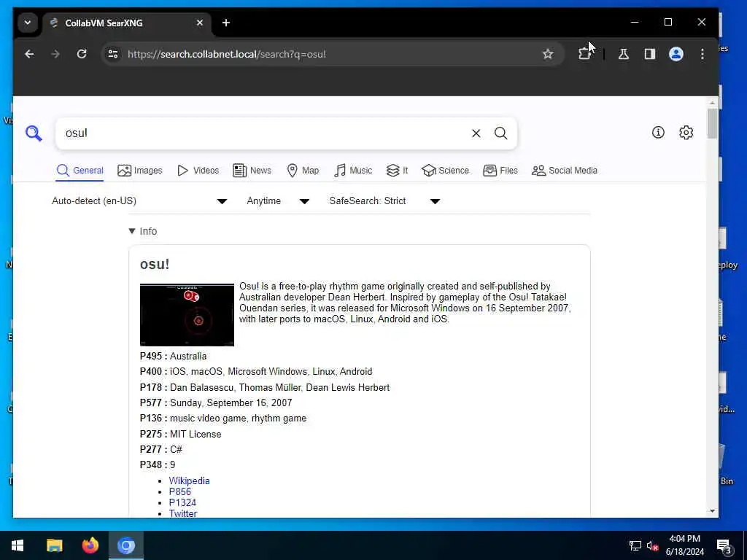
Task: Open SearXNG preferences gear
Action: click(x=686, y=133)
